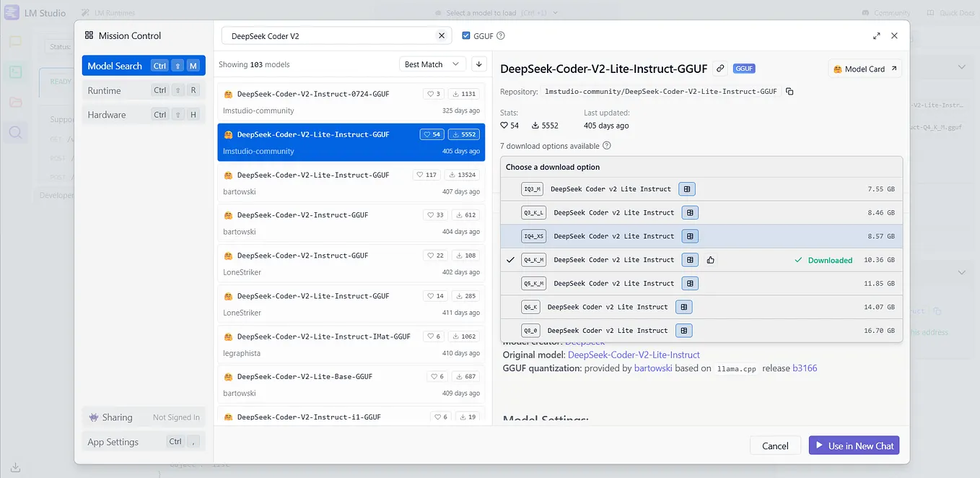Click the link icon beside the model title

click(719, 68)
